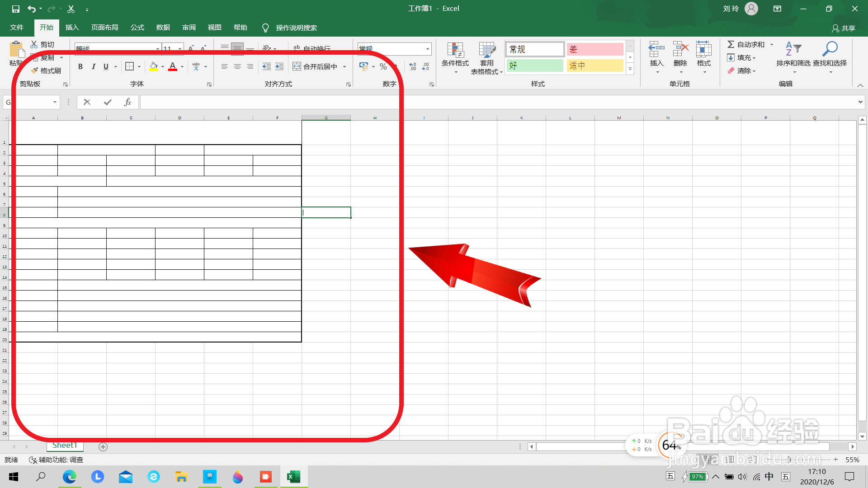Click the Cut scissors icon in title bar
Screen dimensions: 868x488
pos(71,9)
